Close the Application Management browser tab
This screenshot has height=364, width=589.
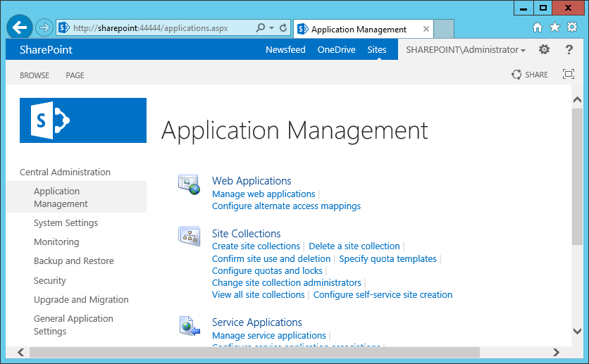point(426,29)
